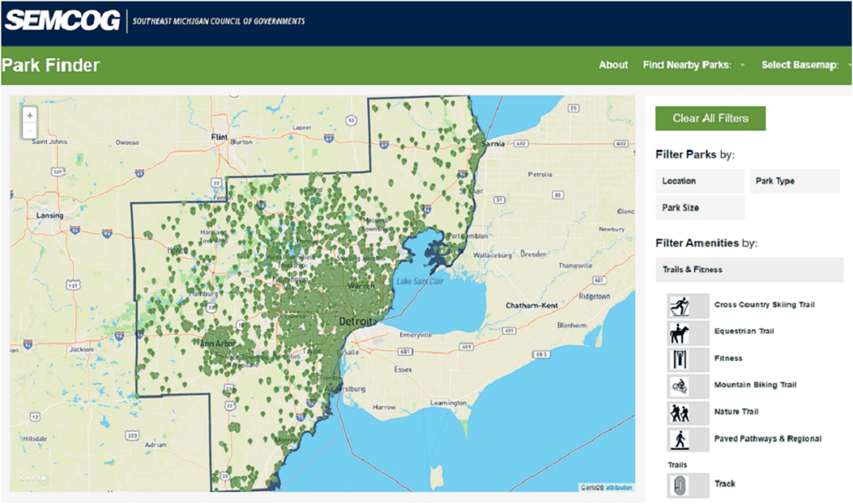This screenshot has height=504, width=853.
Task: Expand the Trails & Fitness filter section
Action: [x=749, y=269]
